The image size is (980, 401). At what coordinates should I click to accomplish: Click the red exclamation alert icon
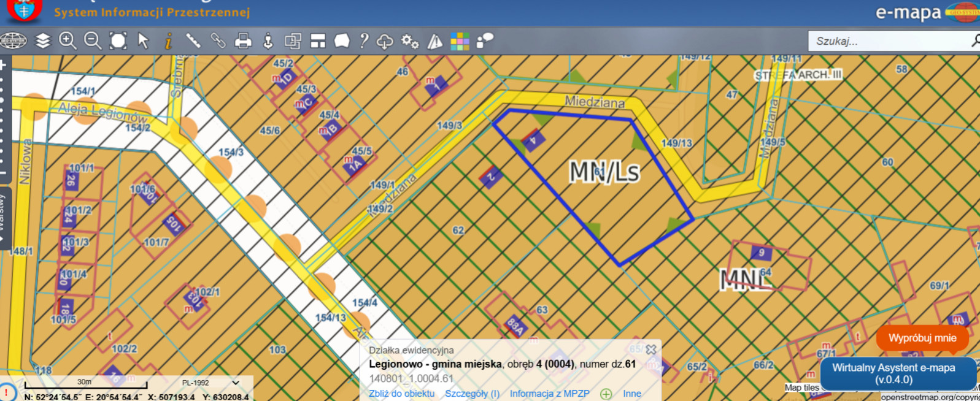(x=6, y=392)
